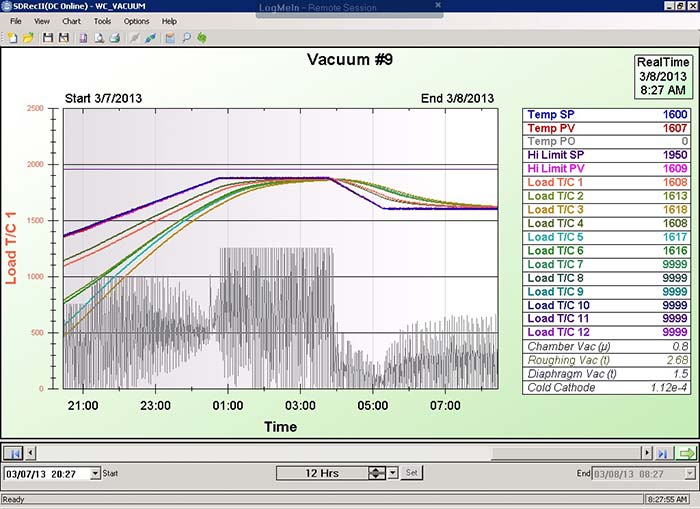Click the Ready status bar text
This screenshot has width=700, height=509.
click(x=13, y=500)
